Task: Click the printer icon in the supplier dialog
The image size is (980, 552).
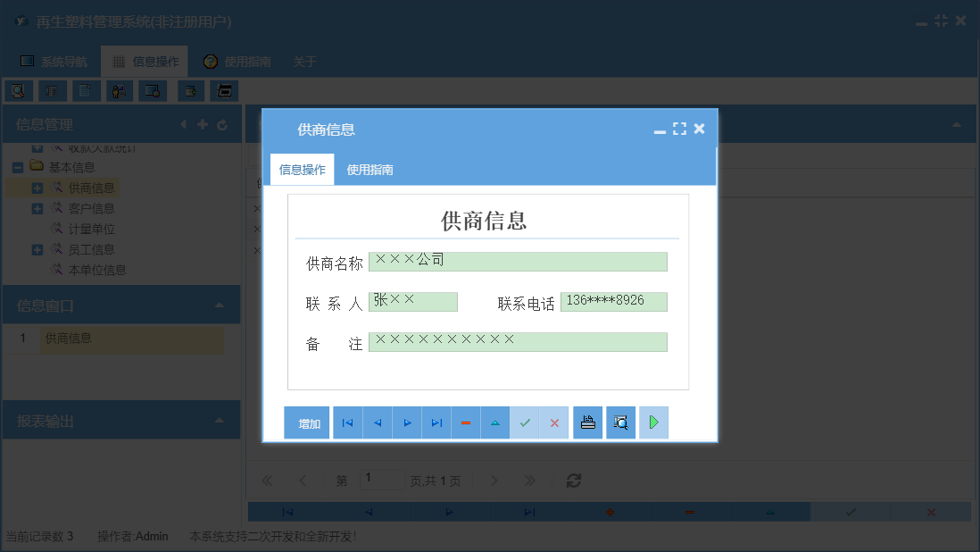Action: [587, 422]
